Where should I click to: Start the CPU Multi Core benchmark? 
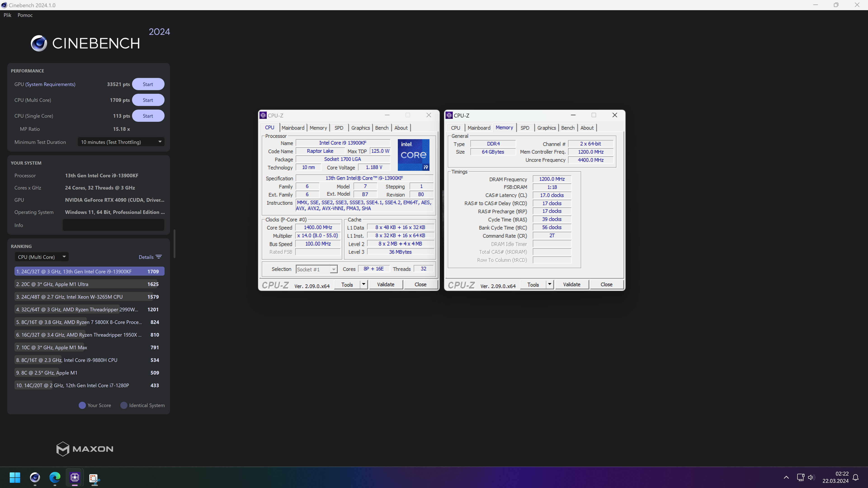click(148, 100)
